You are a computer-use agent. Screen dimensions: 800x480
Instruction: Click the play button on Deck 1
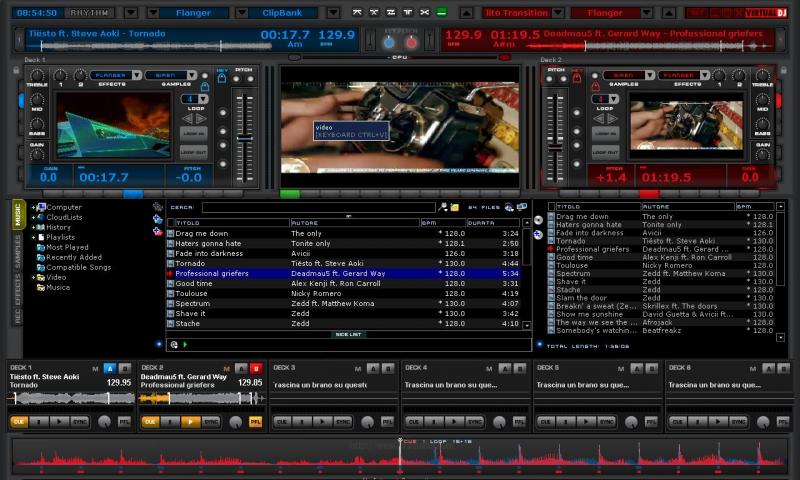click(x=55, y=422)
